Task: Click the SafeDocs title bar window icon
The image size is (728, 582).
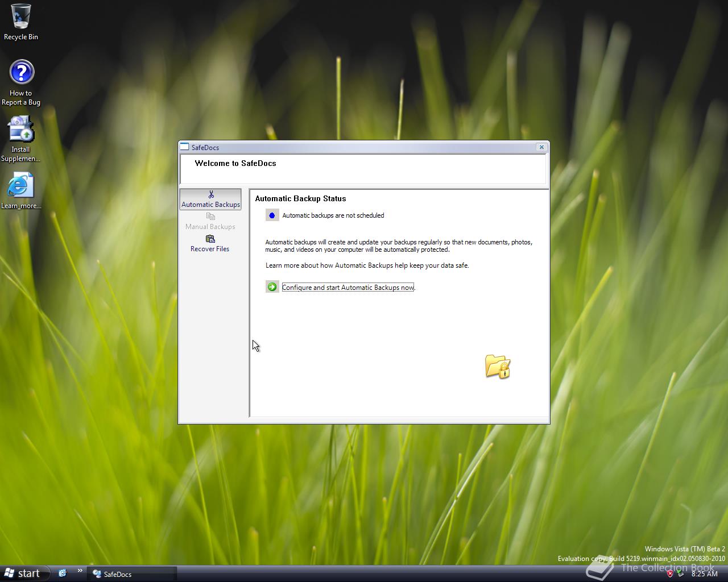Action: (184, 147)
